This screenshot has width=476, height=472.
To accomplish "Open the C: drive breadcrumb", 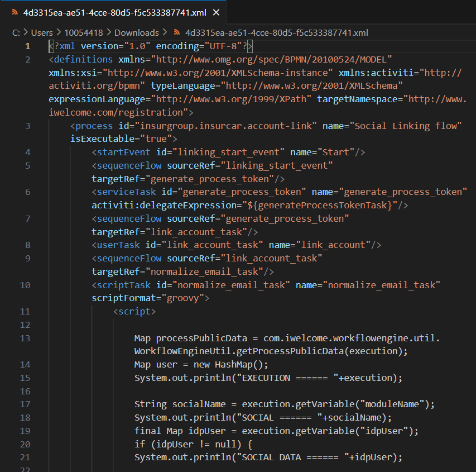I will [16, 32].
